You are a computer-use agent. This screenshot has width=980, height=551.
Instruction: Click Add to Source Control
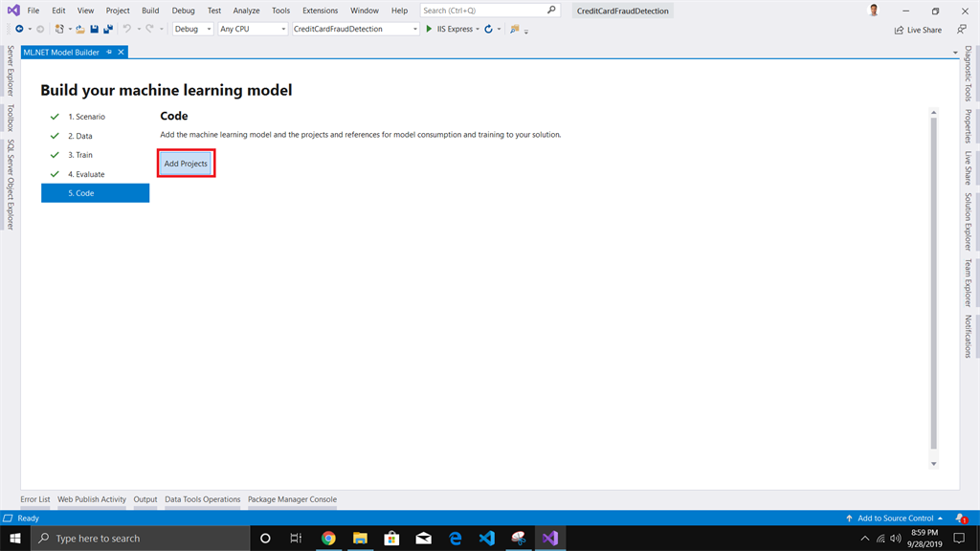click(895, 518)
